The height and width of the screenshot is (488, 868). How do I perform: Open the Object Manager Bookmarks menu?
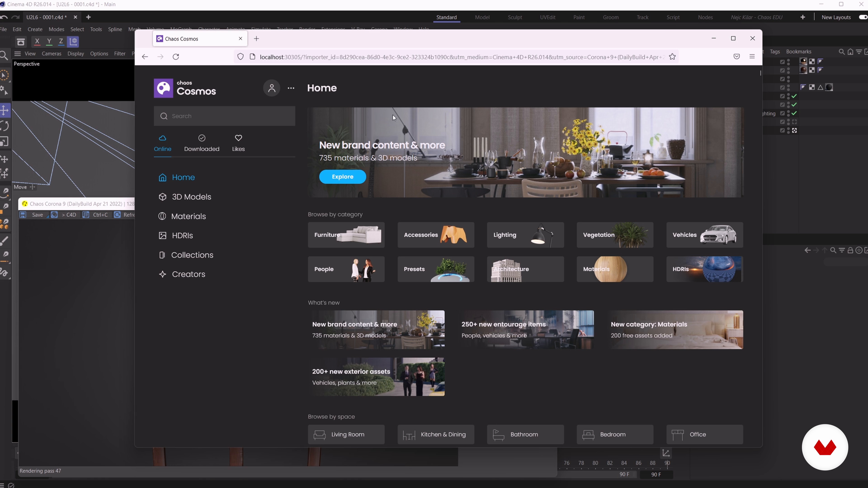(799, 52)
